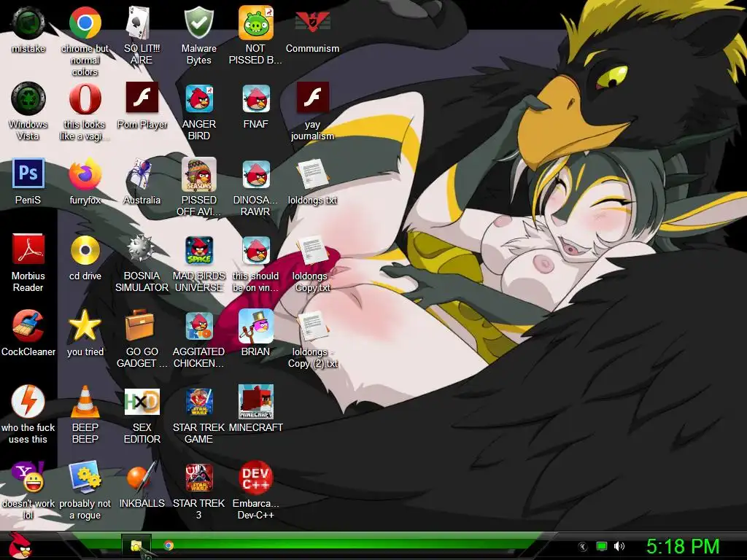747x560 pixels.
Task: Launch the 'DINOSA... RAWR' icon
Action: point(256,174)
